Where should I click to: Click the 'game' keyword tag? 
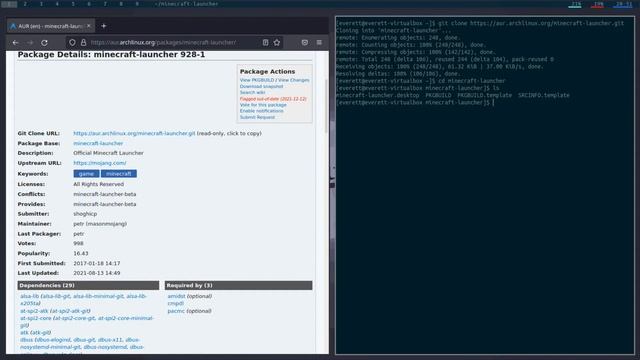(86, 174)
